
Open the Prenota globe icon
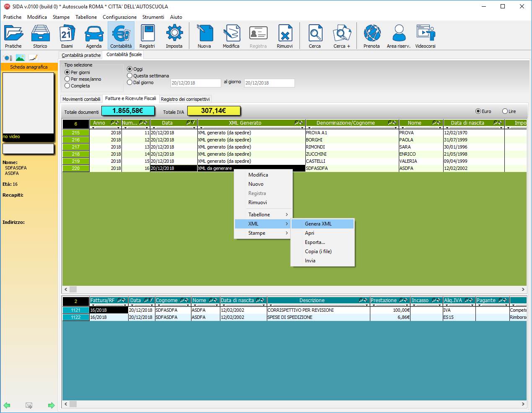click(372, 34)
